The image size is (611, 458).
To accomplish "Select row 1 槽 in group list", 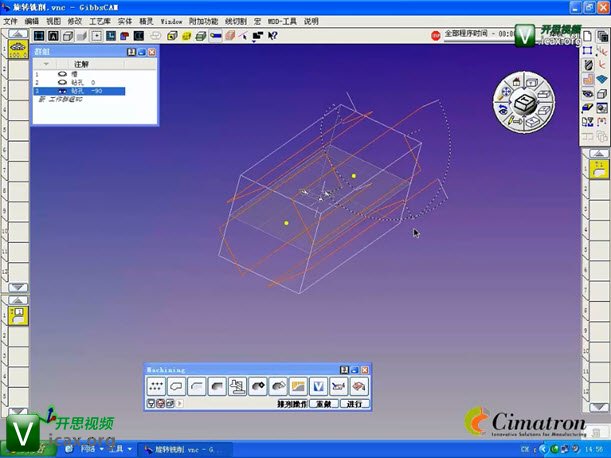I will pyautogui.click(x=79, y=74).
